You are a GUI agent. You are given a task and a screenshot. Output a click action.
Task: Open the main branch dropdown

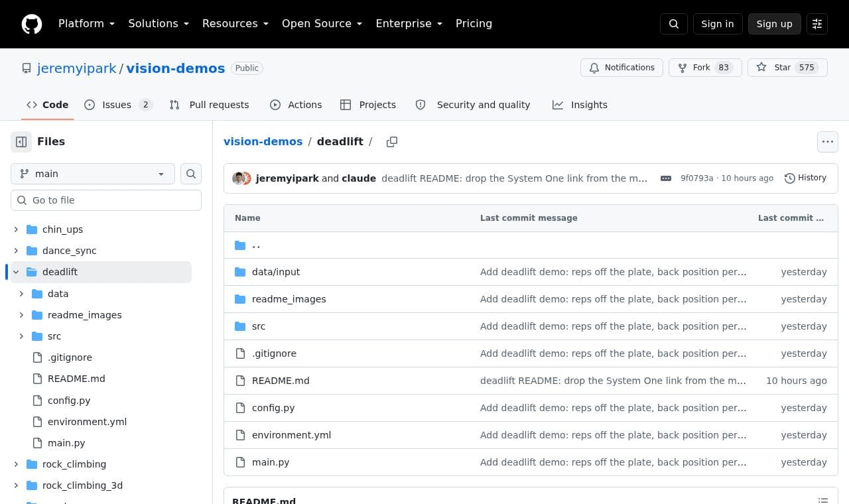pyautogui.click(x=93, y=174)
